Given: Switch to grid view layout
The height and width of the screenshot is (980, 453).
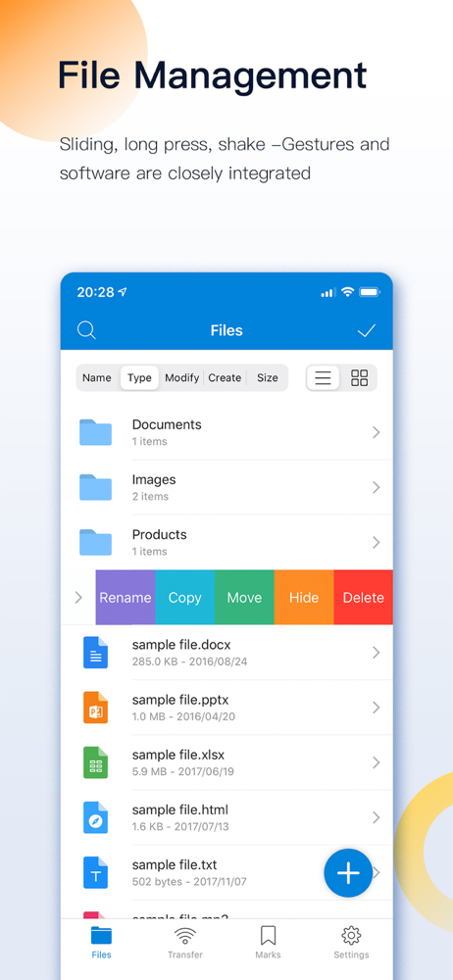Looking at the screenshot, I should [359, 377].
